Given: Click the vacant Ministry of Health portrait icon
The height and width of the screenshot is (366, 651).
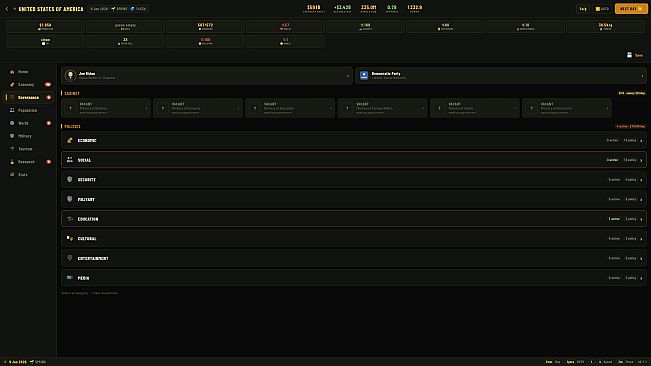Looking at the screenshot, I should click(x=439, y=108).
